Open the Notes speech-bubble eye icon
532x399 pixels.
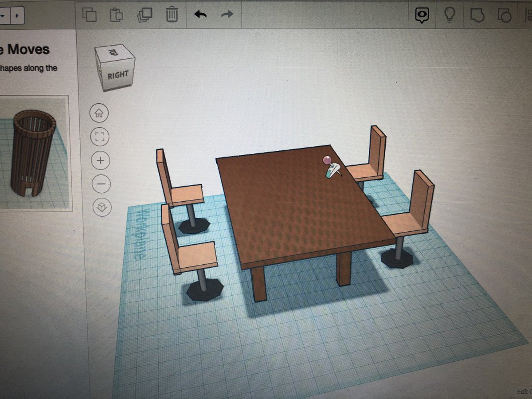point(422,16)
